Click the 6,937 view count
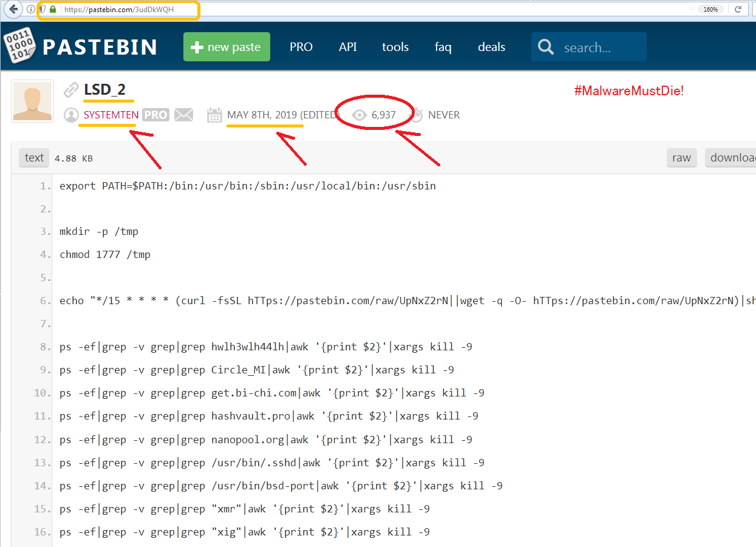This screenshot has height=547, width=756. point(384,115)
